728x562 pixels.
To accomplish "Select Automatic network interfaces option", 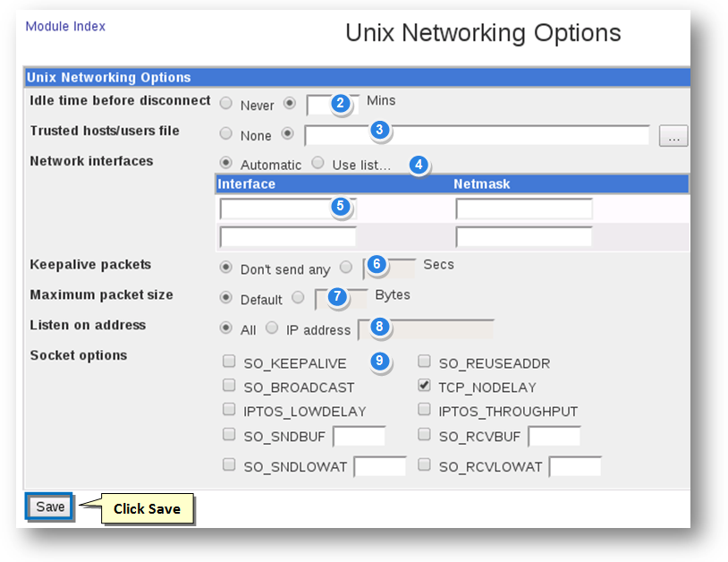I will [x=226, y=164].
